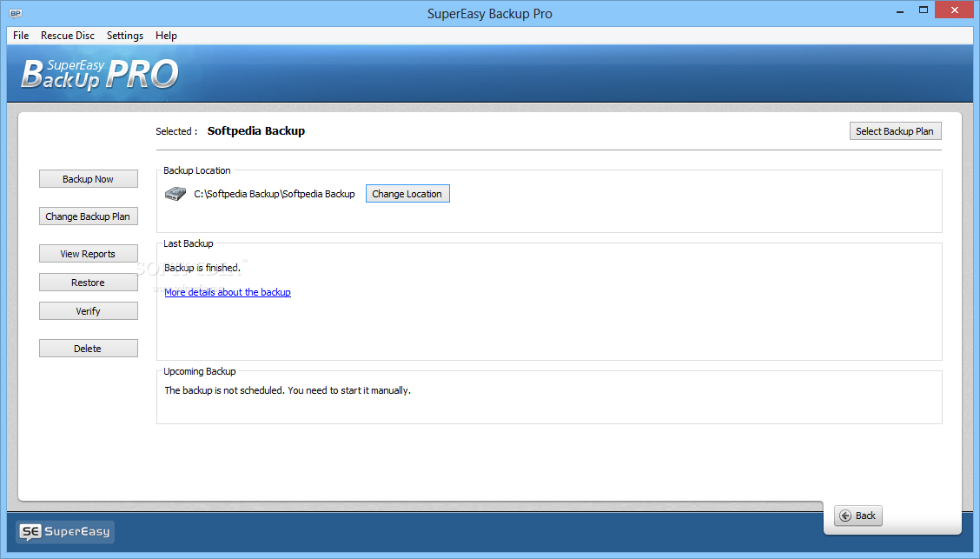Click the SuperEasy logo in footer
The width and height of the screenshot is (980, 559).
(x=65, y=531)
